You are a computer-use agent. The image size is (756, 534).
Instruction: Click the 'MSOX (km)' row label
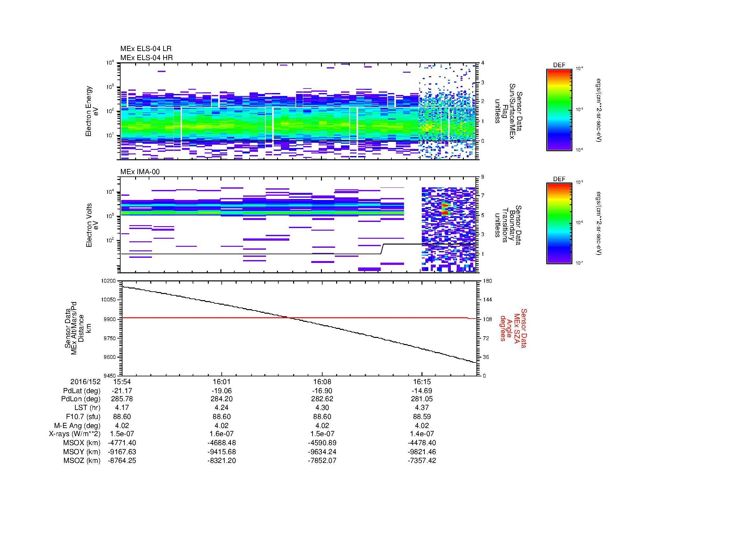[82, 443]
